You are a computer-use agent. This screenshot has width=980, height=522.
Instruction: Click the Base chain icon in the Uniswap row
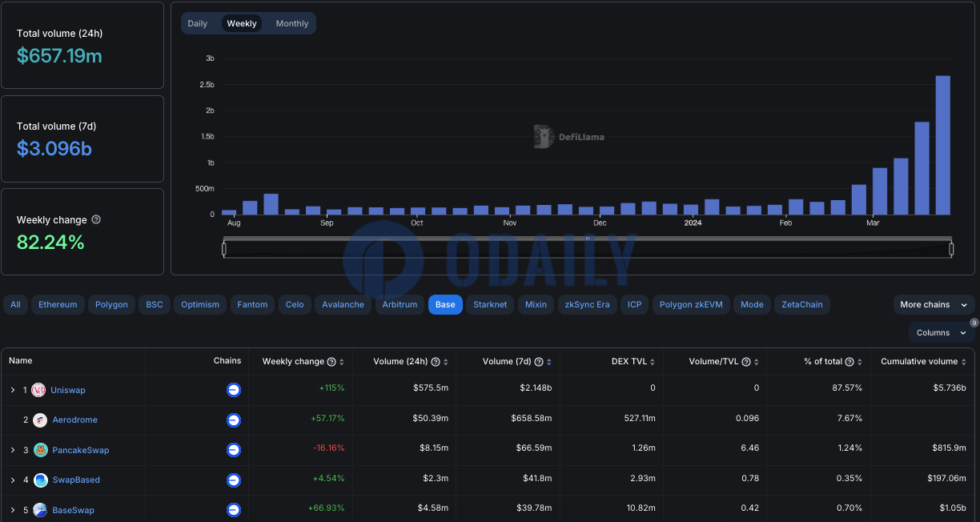pos(234,390)
